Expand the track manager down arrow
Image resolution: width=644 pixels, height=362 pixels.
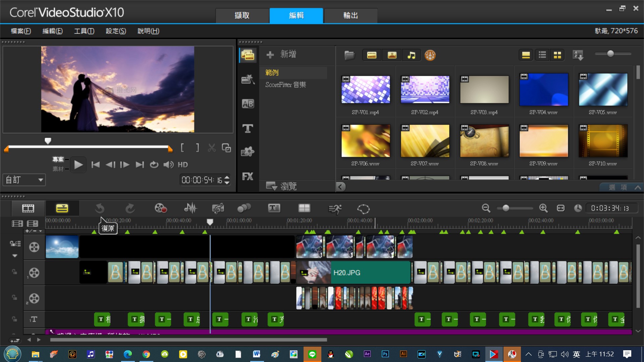point(15,256)
